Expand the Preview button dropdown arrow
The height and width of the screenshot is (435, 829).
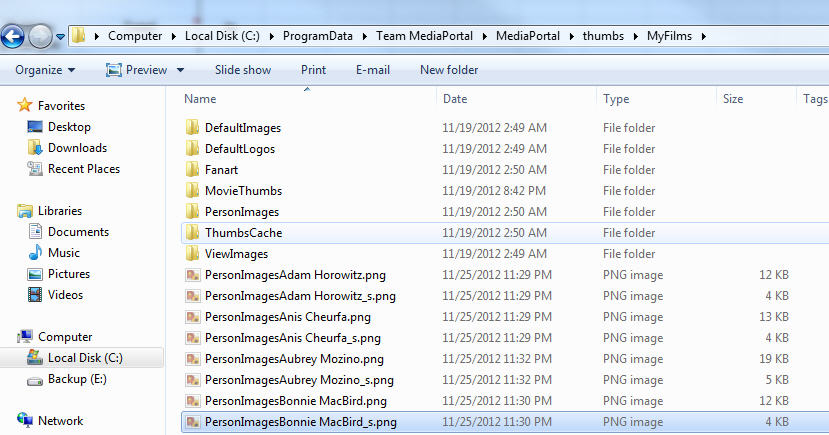pos(181,70)
